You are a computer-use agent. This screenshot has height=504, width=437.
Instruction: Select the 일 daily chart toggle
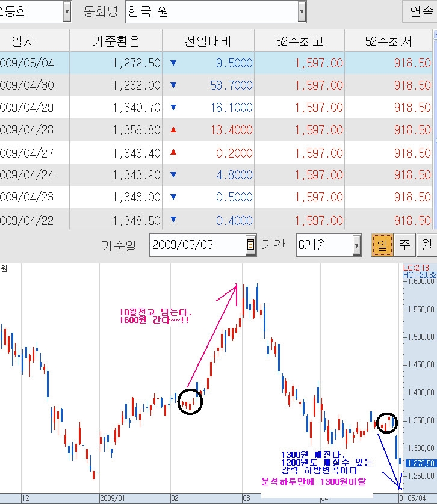(382, 245)
